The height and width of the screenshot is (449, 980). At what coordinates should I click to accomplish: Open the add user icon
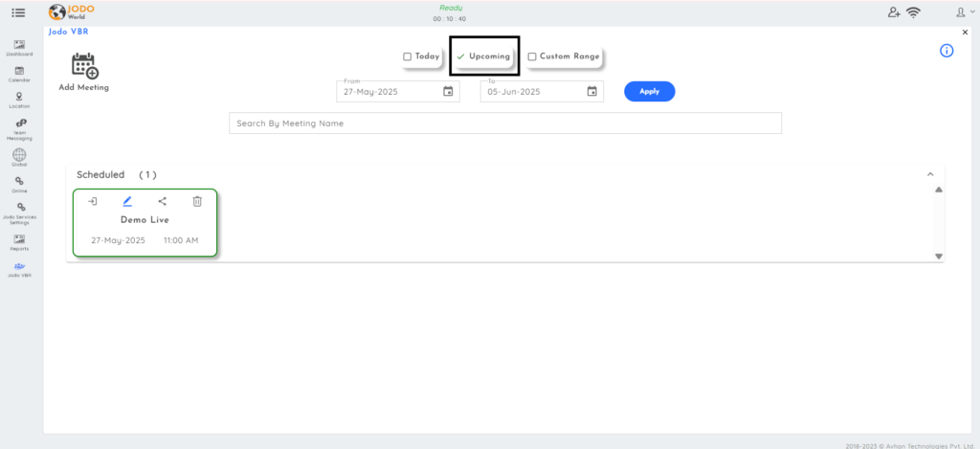pyautogui.click(x=894, y=11)
